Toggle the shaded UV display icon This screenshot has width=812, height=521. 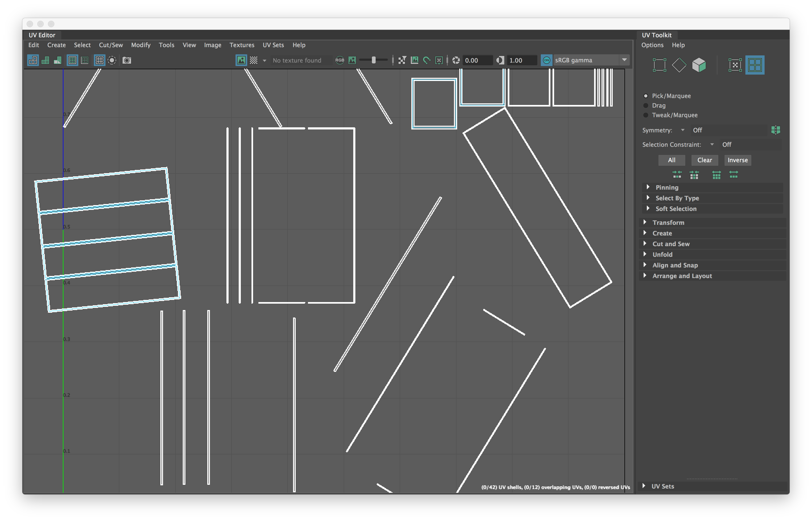tap(45, 60)
